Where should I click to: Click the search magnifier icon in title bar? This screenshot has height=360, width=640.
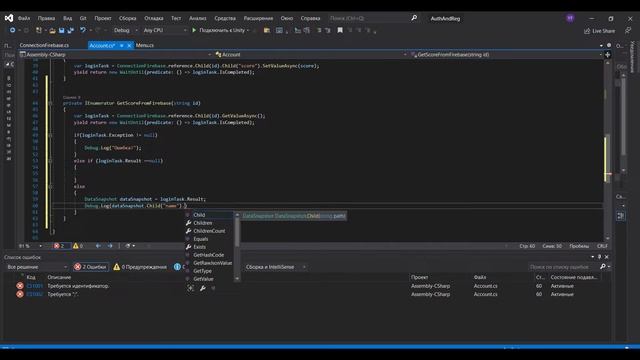coord(414,18)
